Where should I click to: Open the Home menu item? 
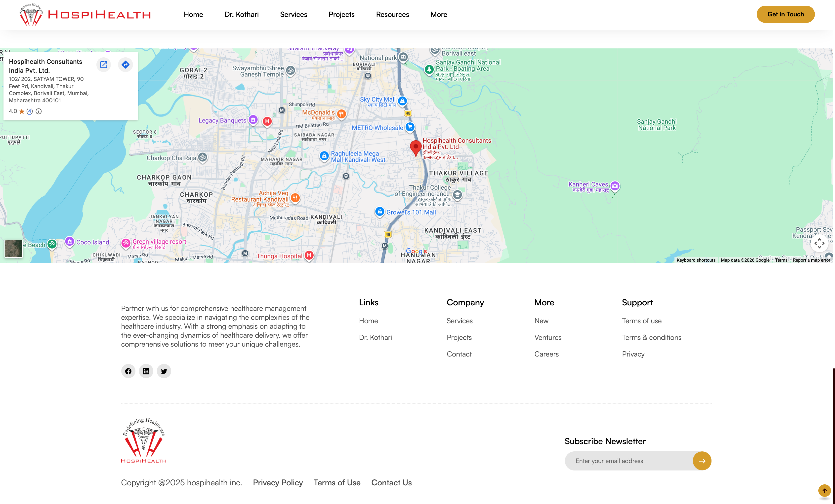coord(194,15)
